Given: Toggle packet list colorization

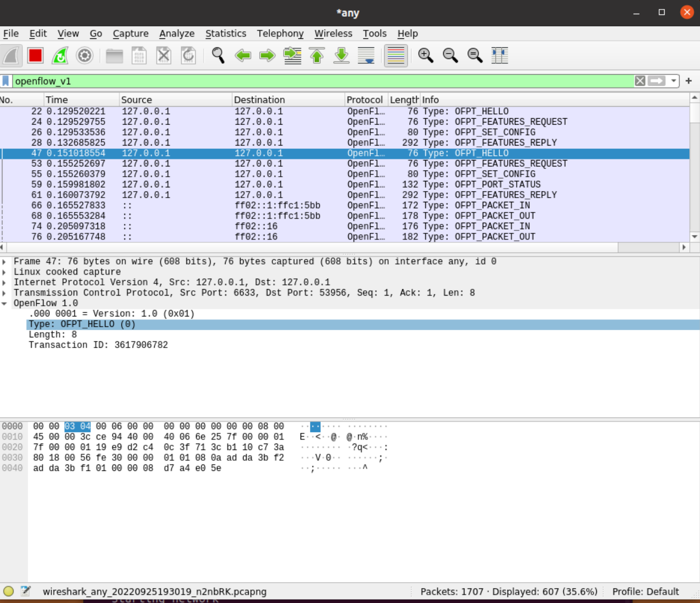Looking at the screenshot, I should click(395, 56).
